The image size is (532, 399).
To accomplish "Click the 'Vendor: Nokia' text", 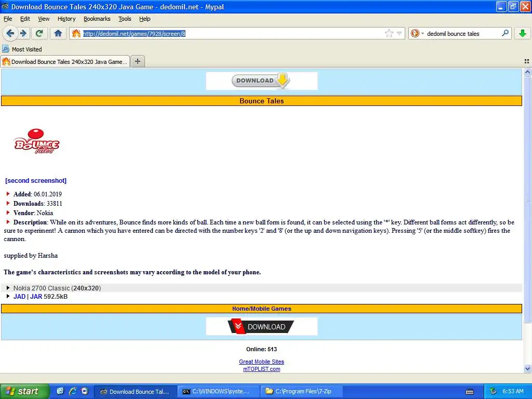I will (33, 213).
